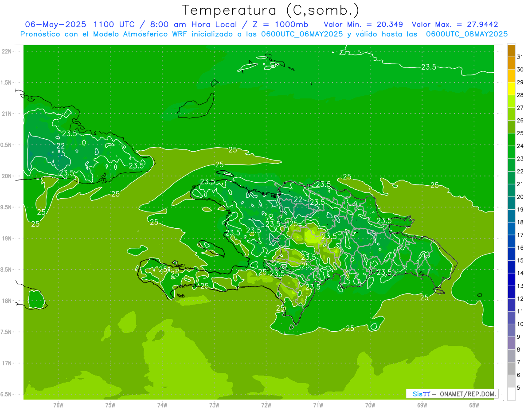
Task: Click the "19N" latitude axis label
Action: pyautogui.click(x=8, y=239)
